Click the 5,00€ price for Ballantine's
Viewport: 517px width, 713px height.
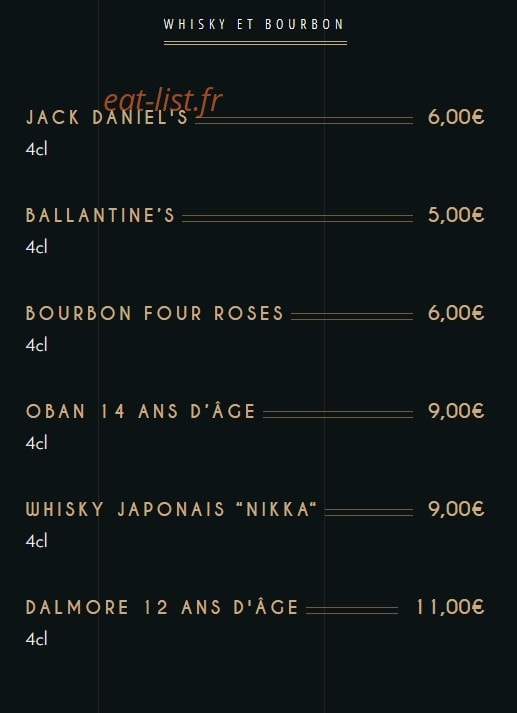coord(456,215)
